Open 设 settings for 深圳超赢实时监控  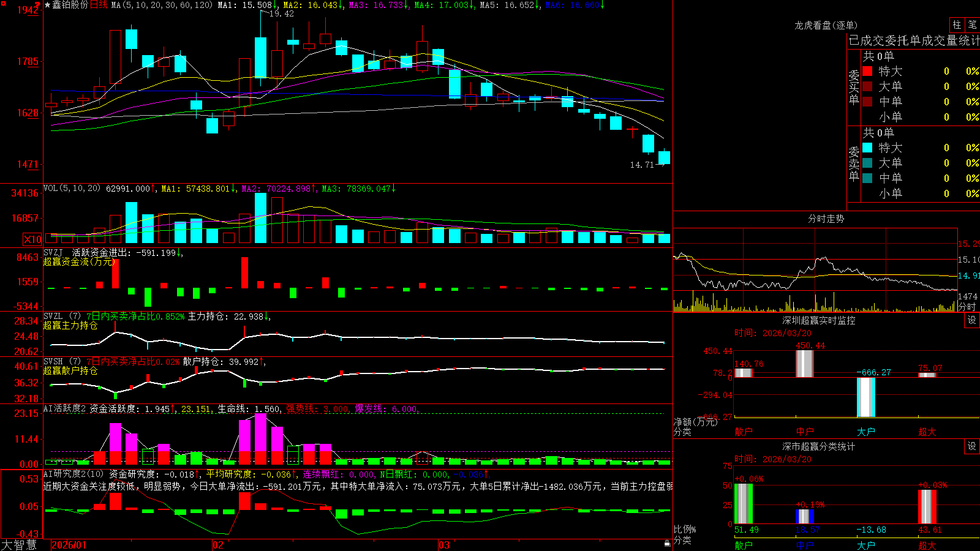click(972, 320)
